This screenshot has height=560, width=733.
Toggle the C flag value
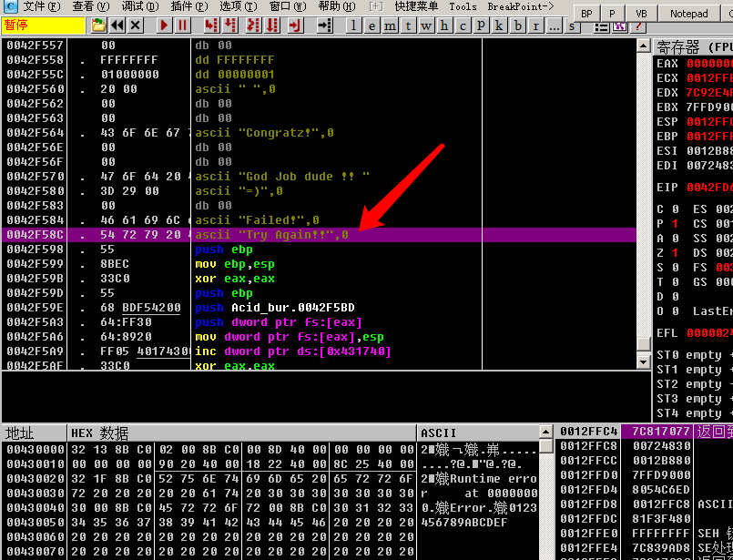point(675,209)
